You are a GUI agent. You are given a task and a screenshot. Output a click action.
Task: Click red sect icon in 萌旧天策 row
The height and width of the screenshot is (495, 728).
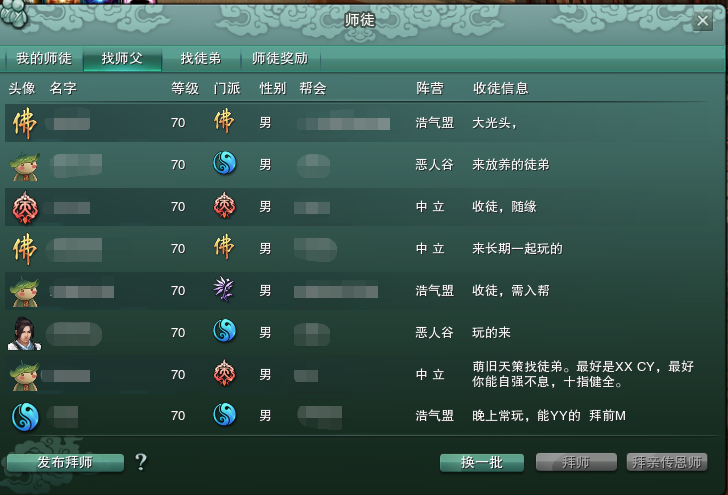pyautogui.click(x=224, y=373)
